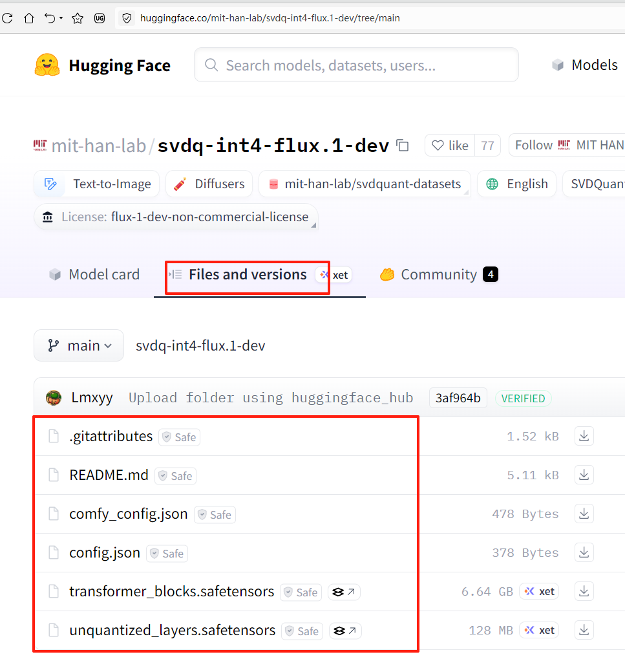Open safetensors viewer icon for transformer_blocks.safetensors
Viewport: 625px width, 672px height.
[344, 592]
